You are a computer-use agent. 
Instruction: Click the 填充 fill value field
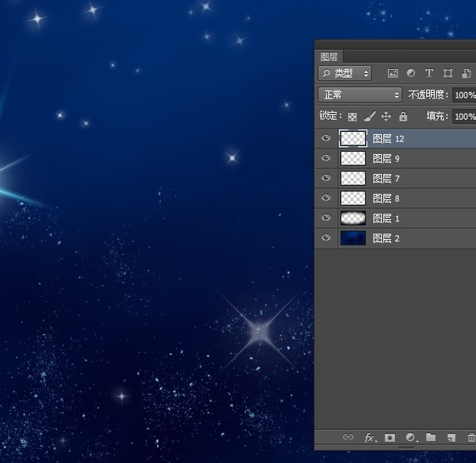click(464, 117)
